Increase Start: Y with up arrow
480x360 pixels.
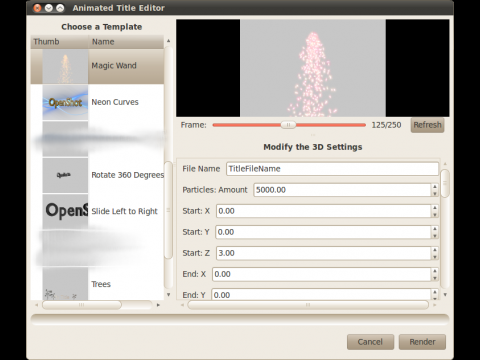point(435,229)
